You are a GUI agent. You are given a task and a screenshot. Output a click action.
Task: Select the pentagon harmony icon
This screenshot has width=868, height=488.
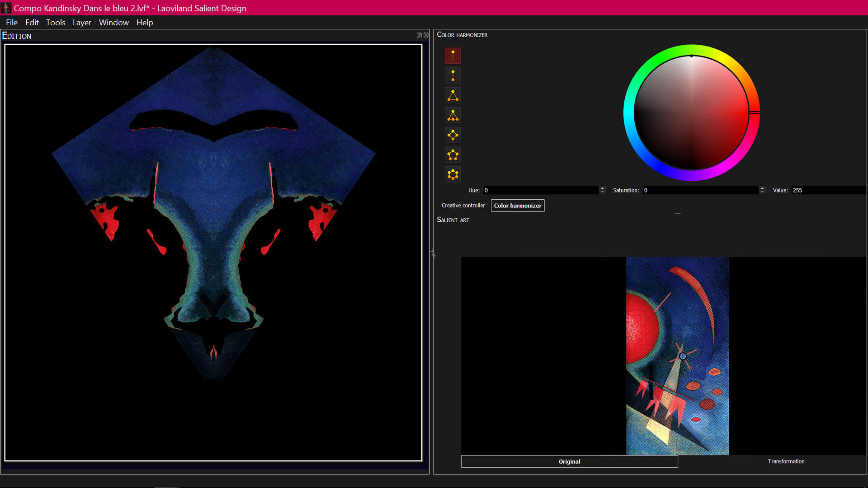[x=453, y=155]
